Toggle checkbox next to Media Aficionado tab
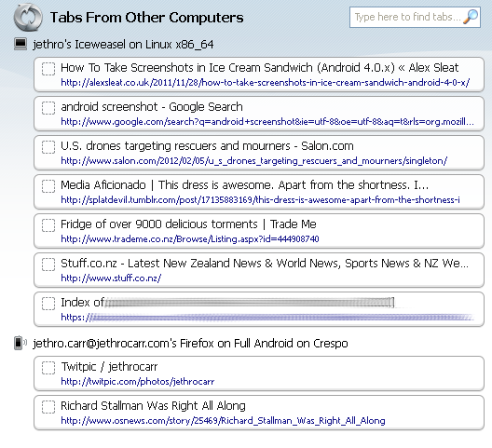The image size is (492, 448). tap(48, 186)
